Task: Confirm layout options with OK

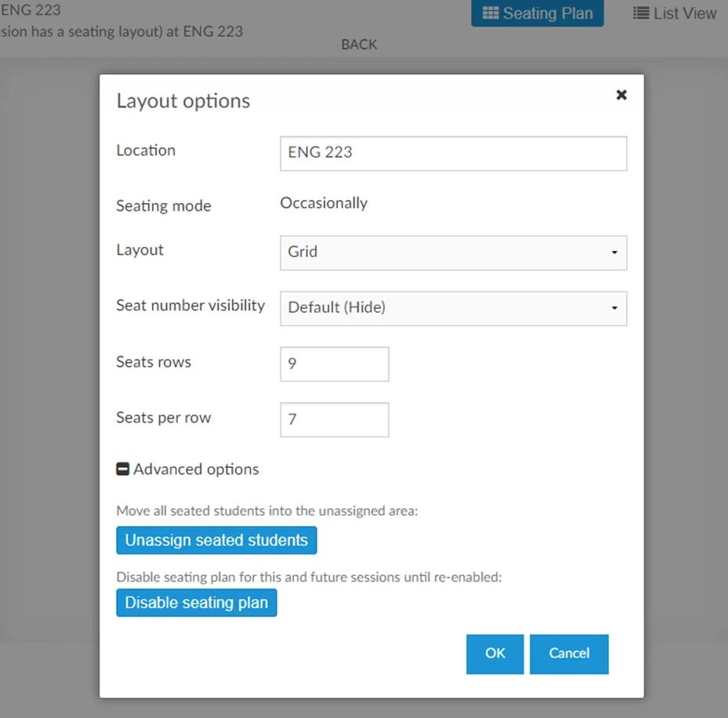Action: [495, 654]
